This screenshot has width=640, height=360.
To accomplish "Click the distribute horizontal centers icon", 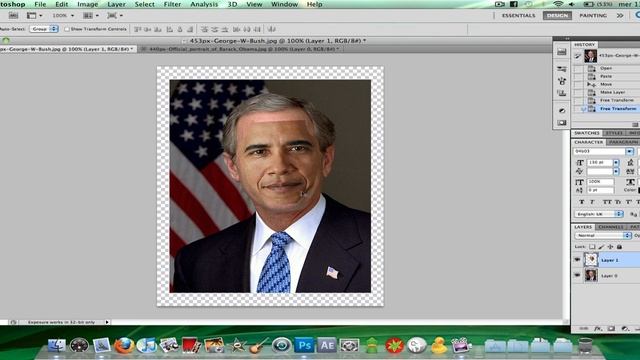I will pyautogui.click(x=247, y=29).
